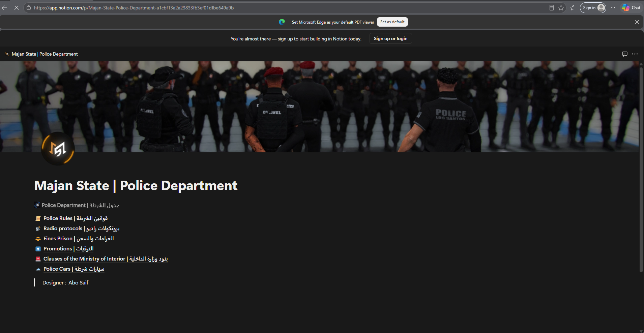This screenshot has width=644, height=333.
Task: Click Sign up or login button
Action: 390,38
